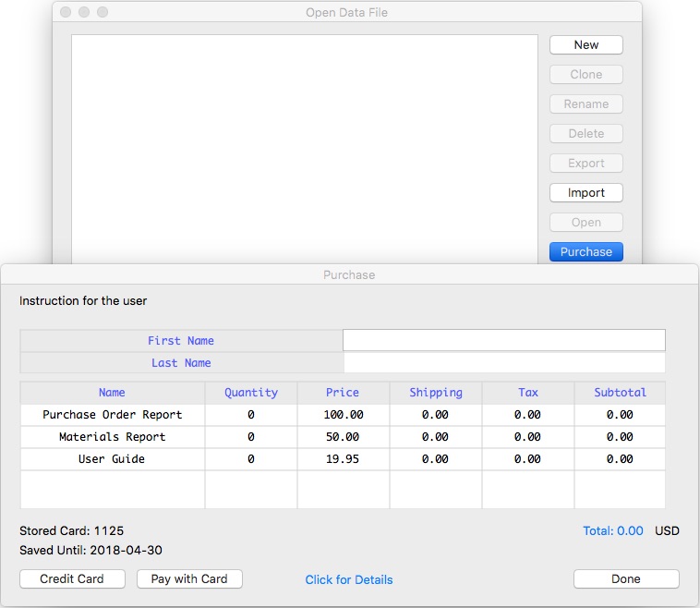Click Done to close purchase dialog

(x=625, y=578)
